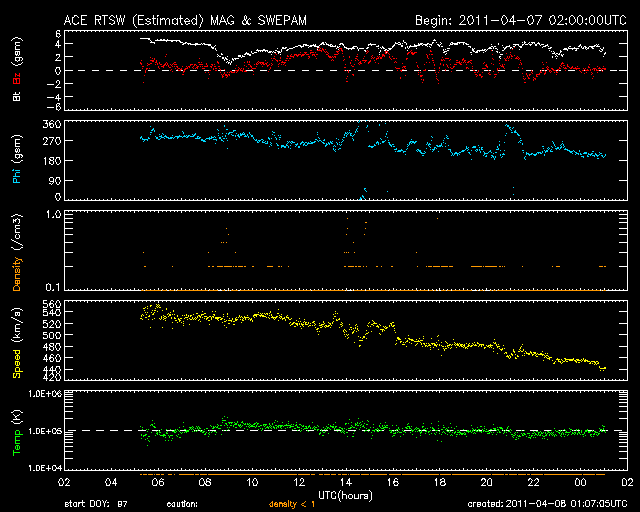Click the '00' hour label on the time axis

click(580, 482)
